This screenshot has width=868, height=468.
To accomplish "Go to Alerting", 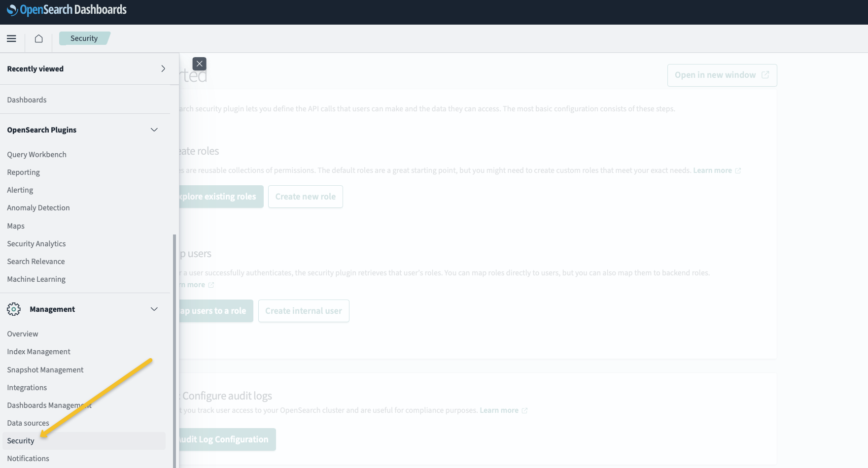I will (x=20, y=190).
